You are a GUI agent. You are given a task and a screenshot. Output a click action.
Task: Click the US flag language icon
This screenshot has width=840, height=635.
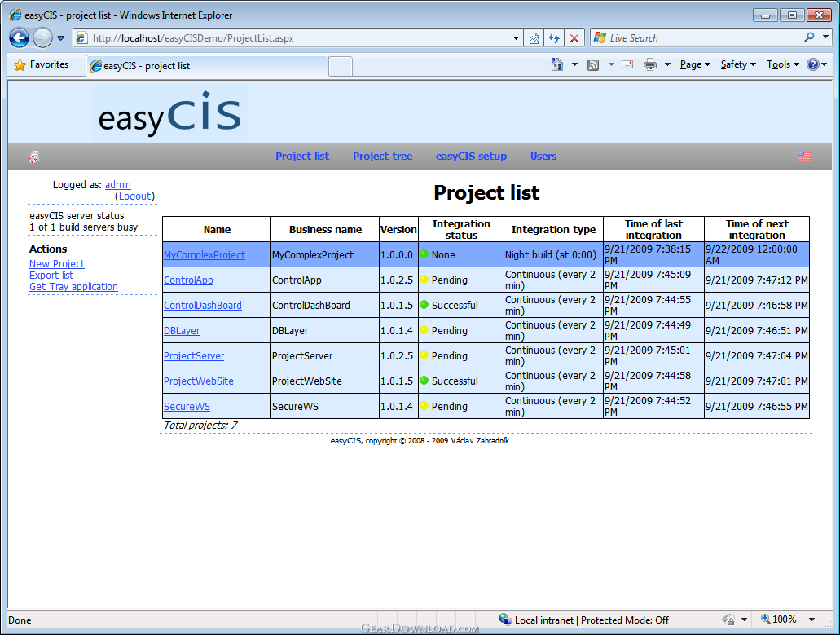click(x=803, y=156)
